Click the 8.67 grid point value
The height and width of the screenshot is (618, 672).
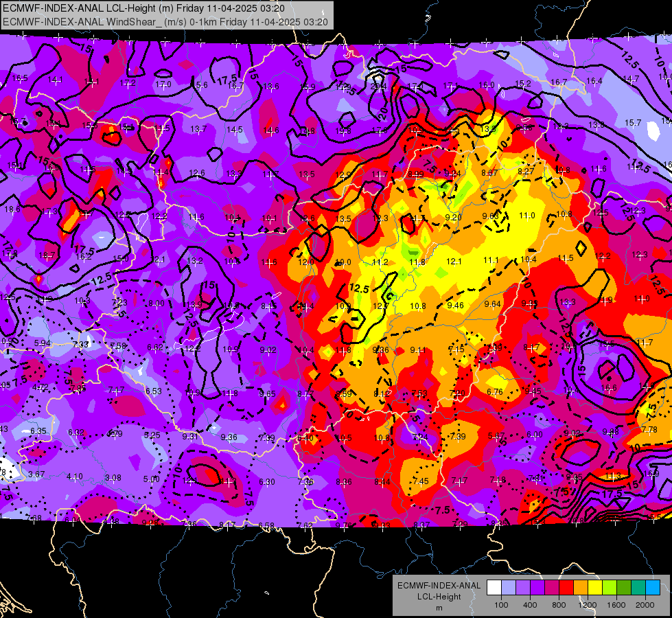tap(489, 172)
